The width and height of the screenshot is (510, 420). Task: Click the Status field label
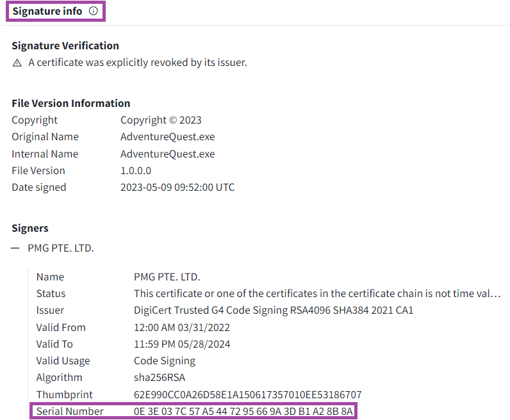tap(51, 293)
